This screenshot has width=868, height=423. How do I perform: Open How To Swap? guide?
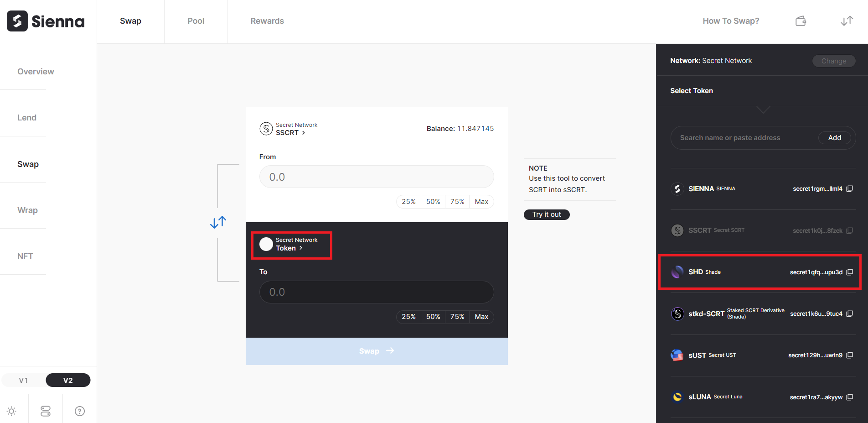click(731, 21)
